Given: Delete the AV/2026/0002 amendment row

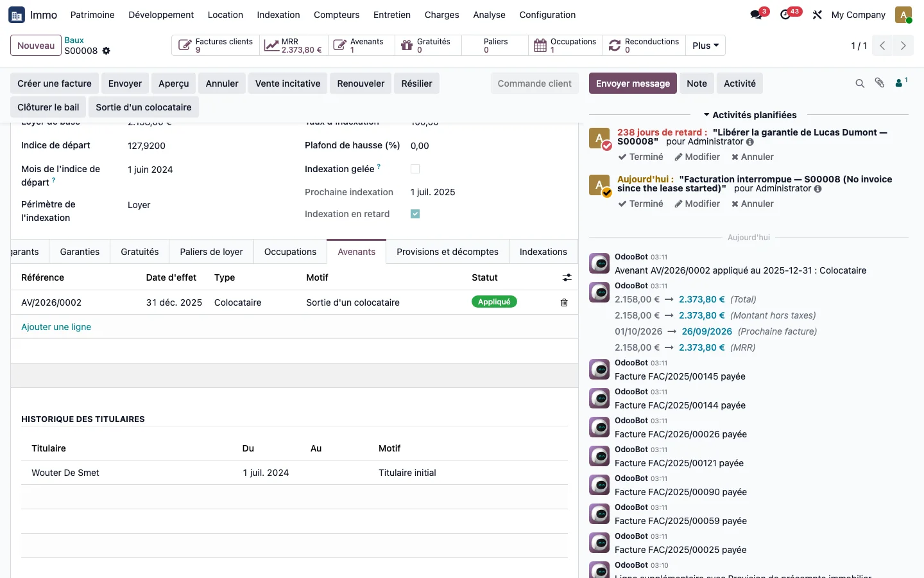Looking at the screenshot, I should pos(564,302).
